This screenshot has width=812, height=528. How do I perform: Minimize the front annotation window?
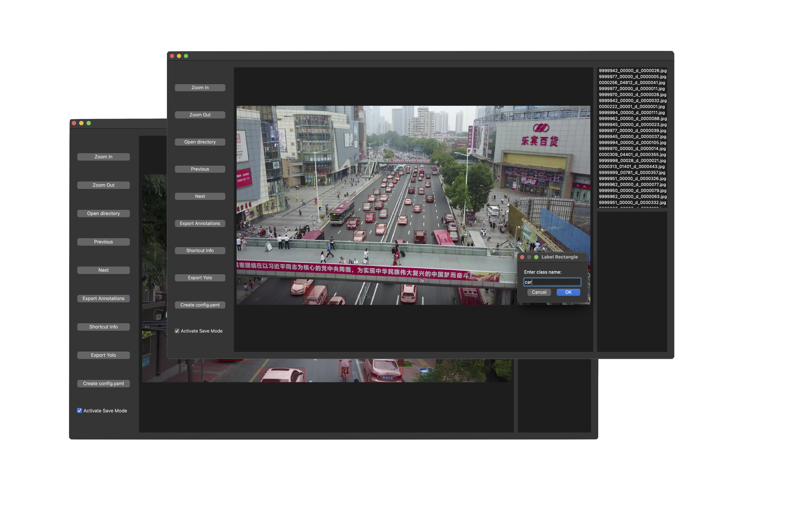point(179,56)
